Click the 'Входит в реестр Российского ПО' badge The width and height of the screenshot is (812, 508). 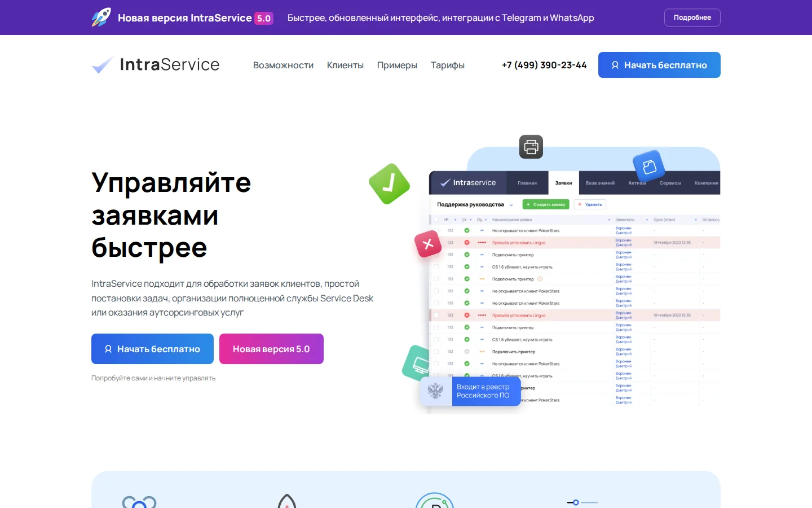click(470, 391)
